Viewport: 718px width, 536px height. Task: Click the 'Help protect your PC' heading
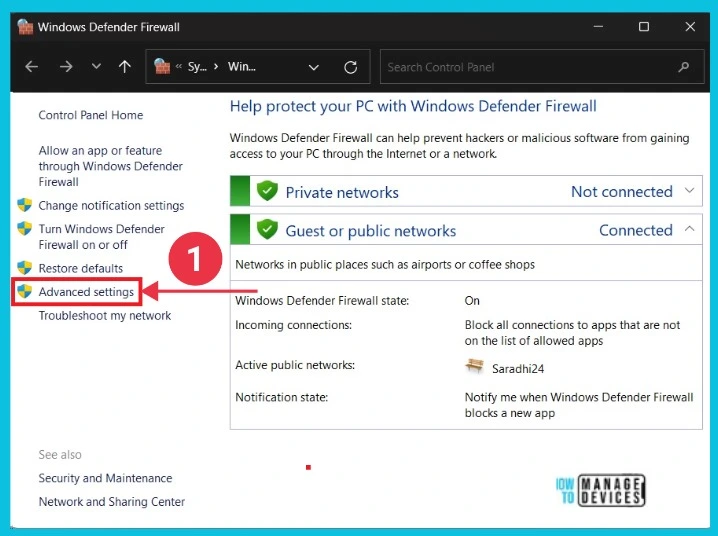pyautogui.click(x=413, y=106)
